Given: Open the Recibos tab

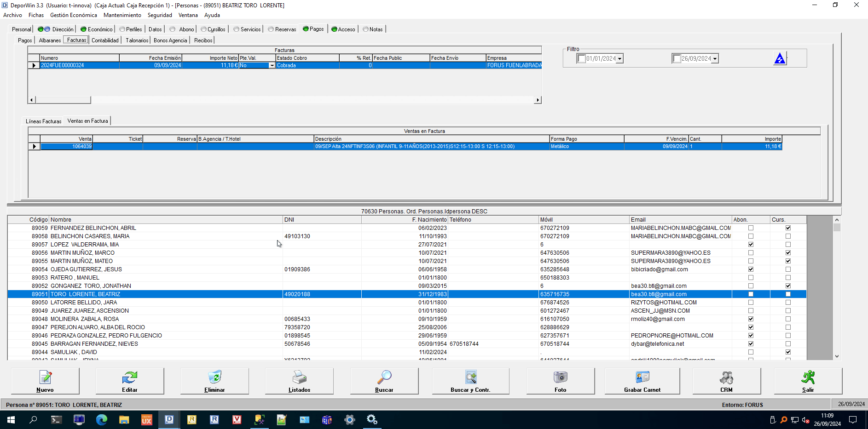Looking at the screenshot, I should (x=203, y=40).
